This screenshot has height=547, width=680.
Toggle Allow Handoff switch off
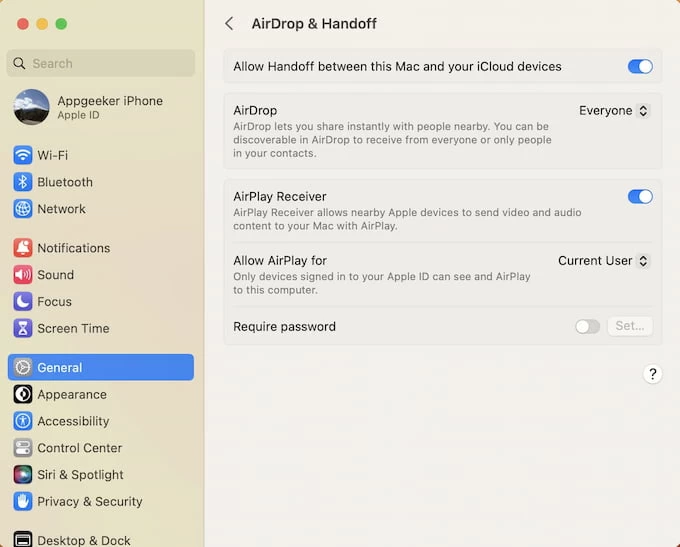click(x=640, y=66)
